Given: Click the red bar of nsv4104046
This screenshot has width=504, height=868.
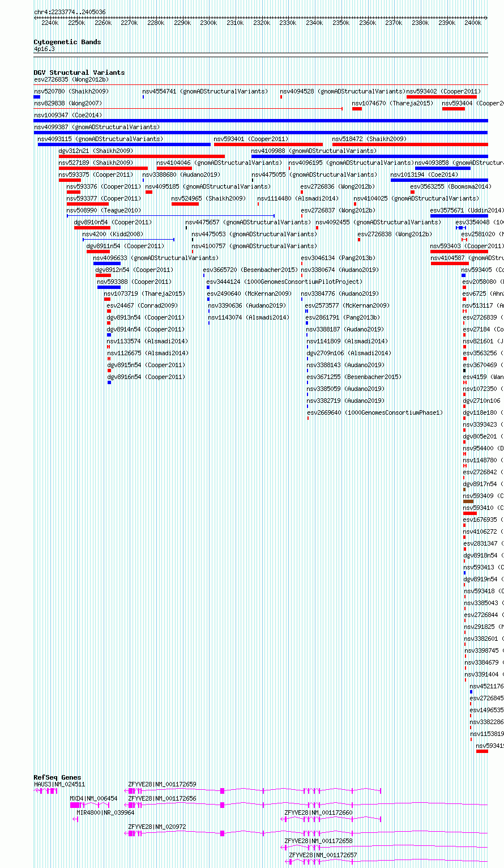Looking at the screenshot, I should click(x=174, y=168).
